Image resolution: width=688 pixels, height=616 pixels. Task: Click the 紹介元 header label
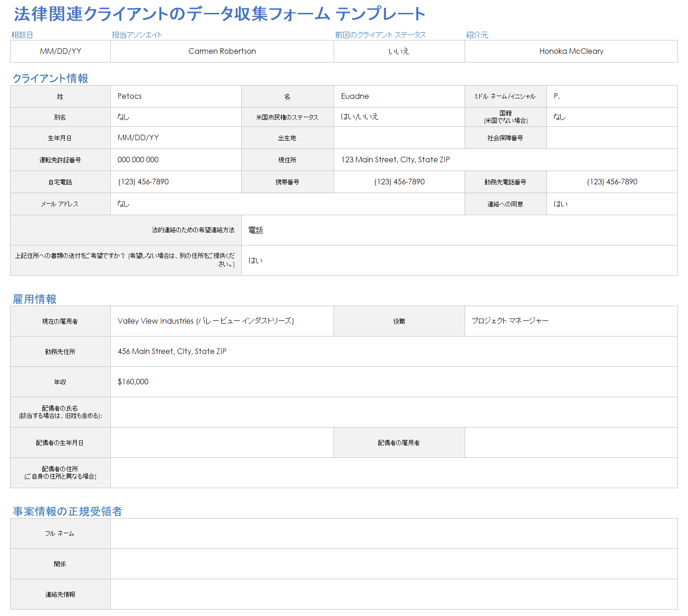pyautogui.click(x=477, y=35)
